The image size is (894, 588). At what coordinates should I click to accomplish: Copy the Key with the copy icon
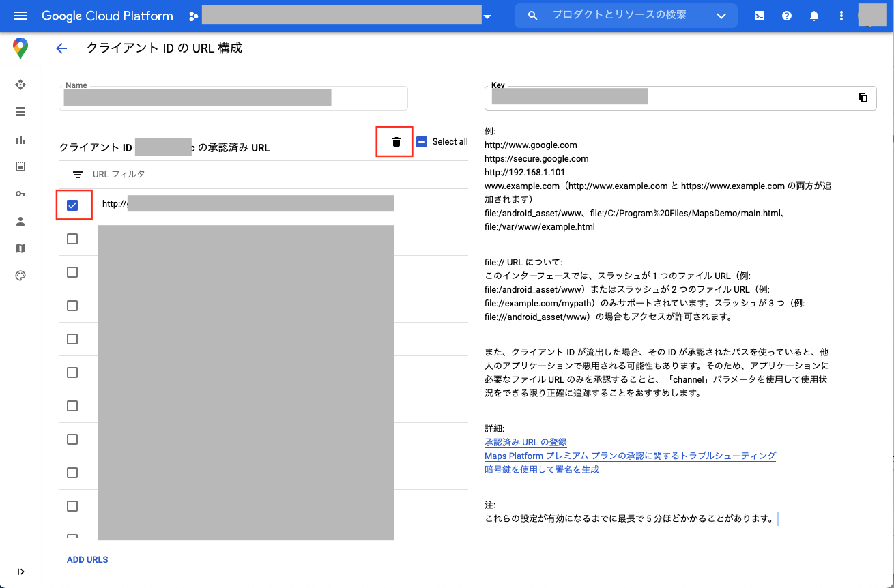point(863,98)
